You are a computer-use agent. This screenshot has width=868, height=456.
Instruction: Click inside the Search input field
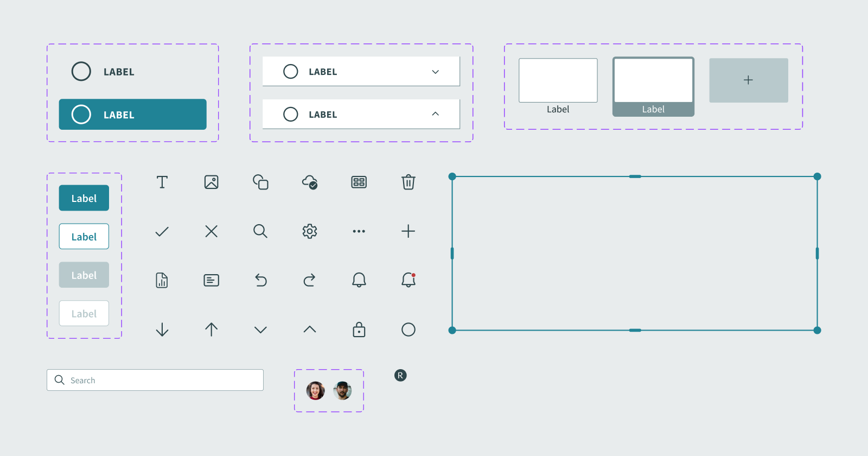pyautogui.click(x=155, y=380)
